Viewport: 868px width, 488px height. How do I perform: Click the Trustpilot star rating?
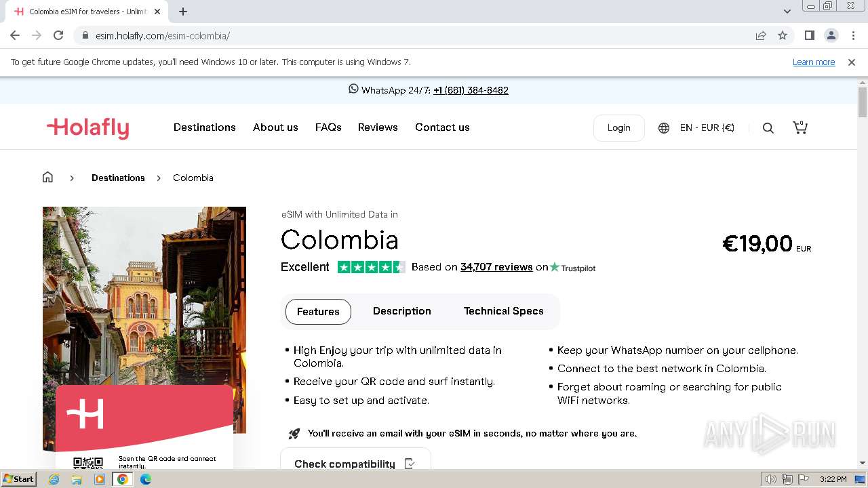point(371,267)
